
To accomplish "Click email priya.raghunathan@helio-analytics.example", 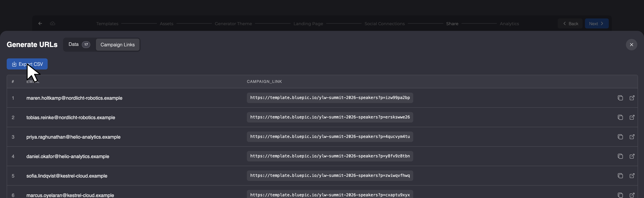I will click(x=73, y=137).
